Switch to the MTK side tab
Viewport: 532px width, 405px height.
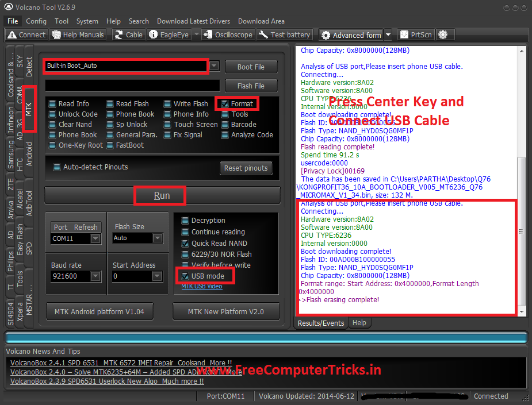[x=29, y=109]
